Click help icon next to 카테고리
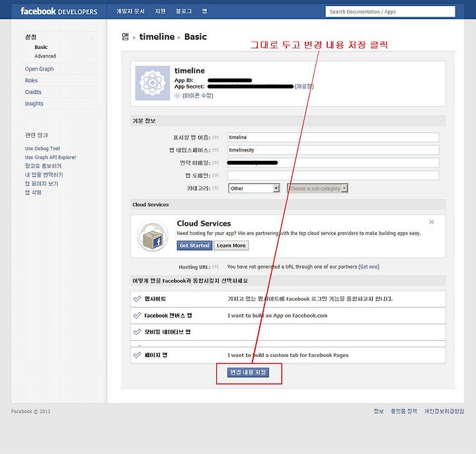The width and height of the screenshot is (476, 454). point(216,189)
